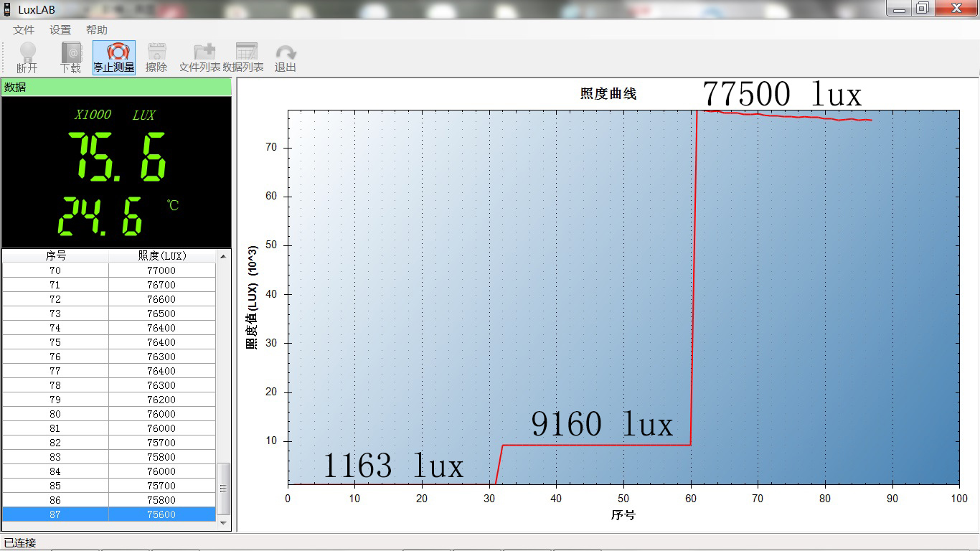Click the 75800 value in row 86
This screenshot has height=551, width=980.
[161, 500]
